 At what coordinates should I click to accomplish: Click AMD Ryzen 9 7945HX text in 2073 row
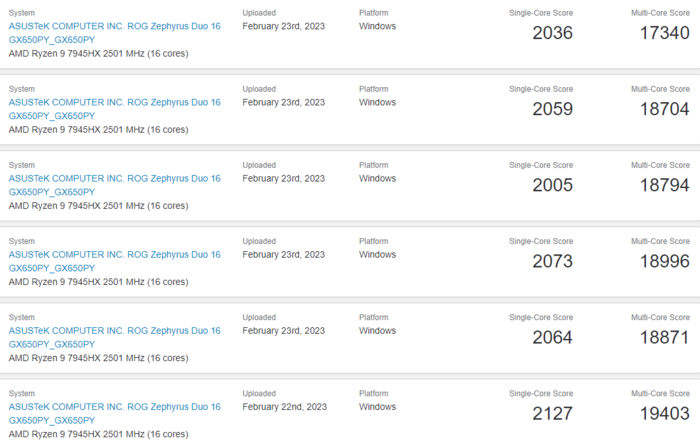(x=99, y=282)
